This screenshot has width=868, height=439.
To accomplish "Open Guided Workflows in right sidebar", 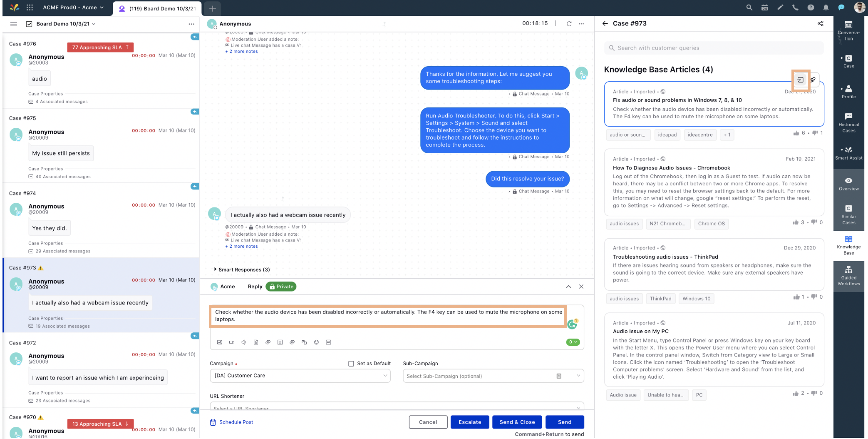I will (x=848, y=275).
